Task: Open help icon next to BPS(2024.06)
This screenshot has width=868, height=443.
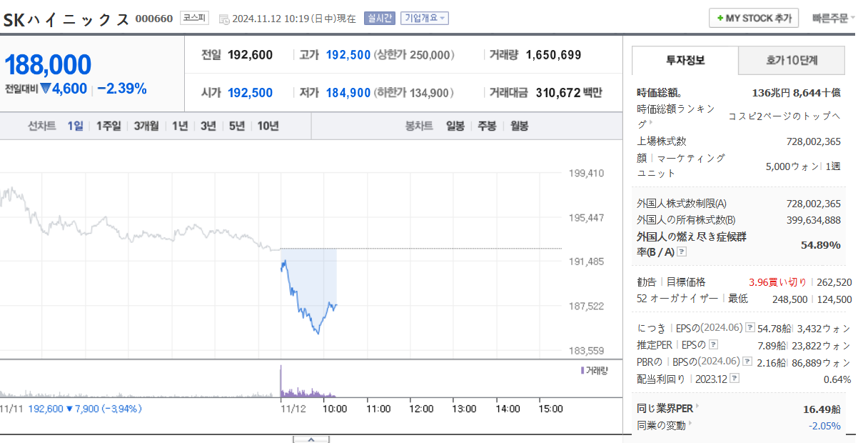Action: point(747,362)
